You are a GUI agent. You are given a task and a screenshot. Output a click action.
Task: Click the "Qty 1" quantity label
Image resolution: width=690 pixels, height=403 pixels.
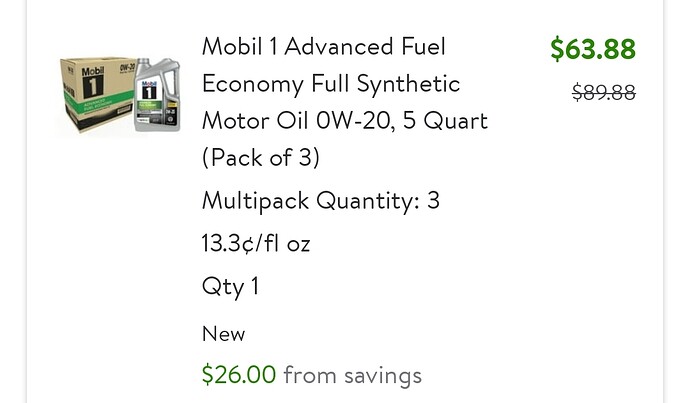coord(230,287)
